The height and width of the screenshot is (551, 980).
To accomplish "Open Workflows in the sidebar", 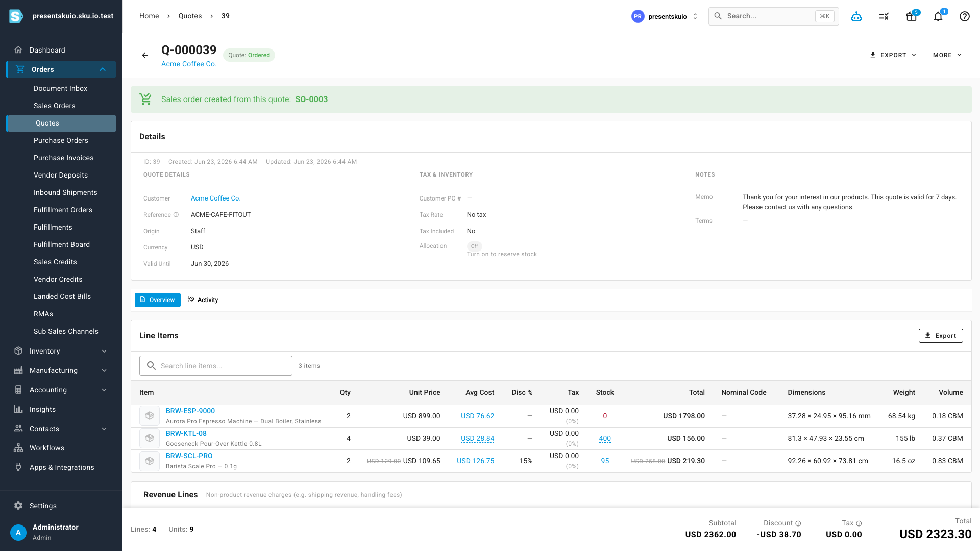I will click(x=61, y=448).
